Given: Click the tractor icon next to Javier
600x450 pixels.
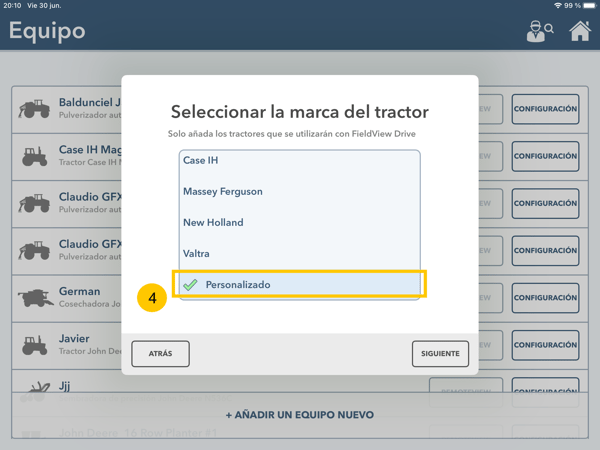Looking at the screenshot, I should [34, 345].
